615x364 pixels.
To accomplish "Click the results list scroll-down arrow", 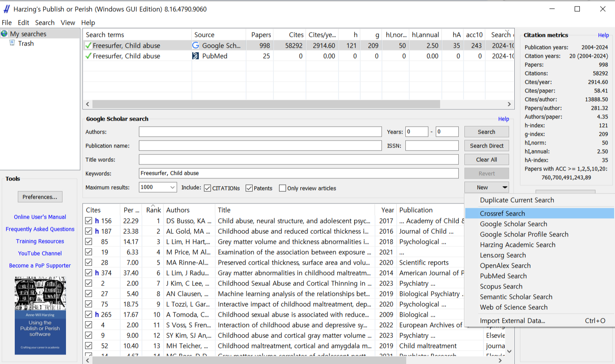I will (510, 351).
